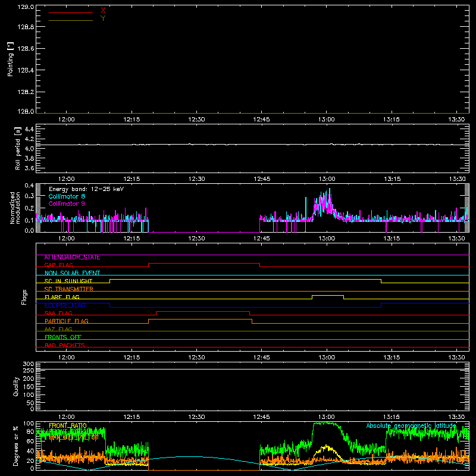Click the Absolute geomagnetic latitude legend label
This screenshot has width=476, height=476.
point(411,425)
